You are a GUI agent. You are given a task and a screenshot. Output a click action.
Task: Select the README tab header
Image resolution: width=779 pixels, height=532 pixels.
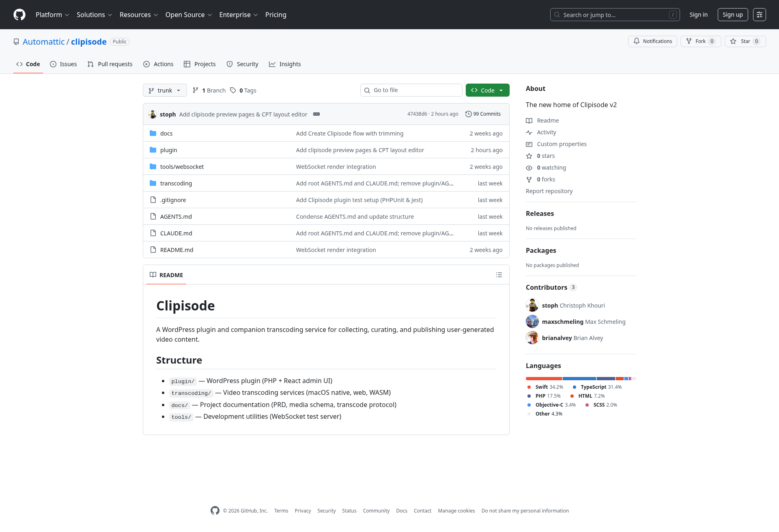point(166,275)
